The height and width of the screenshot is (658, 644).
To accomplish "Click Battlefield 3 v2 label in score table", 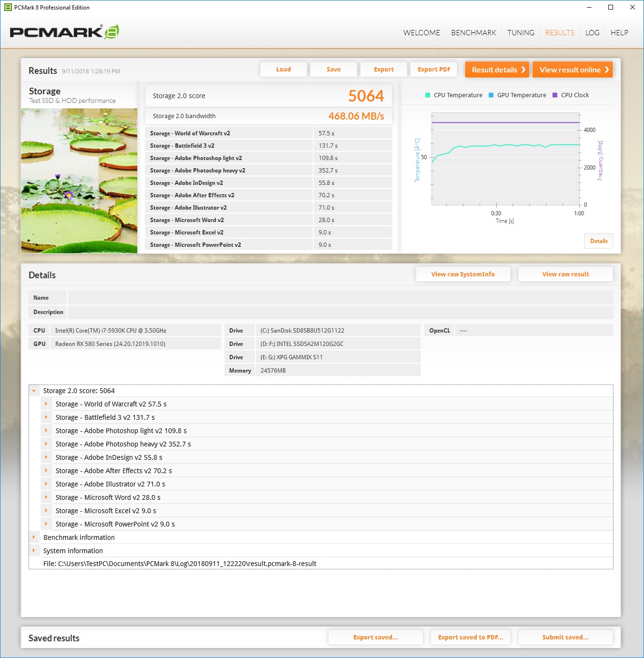I will coord(182,146).
